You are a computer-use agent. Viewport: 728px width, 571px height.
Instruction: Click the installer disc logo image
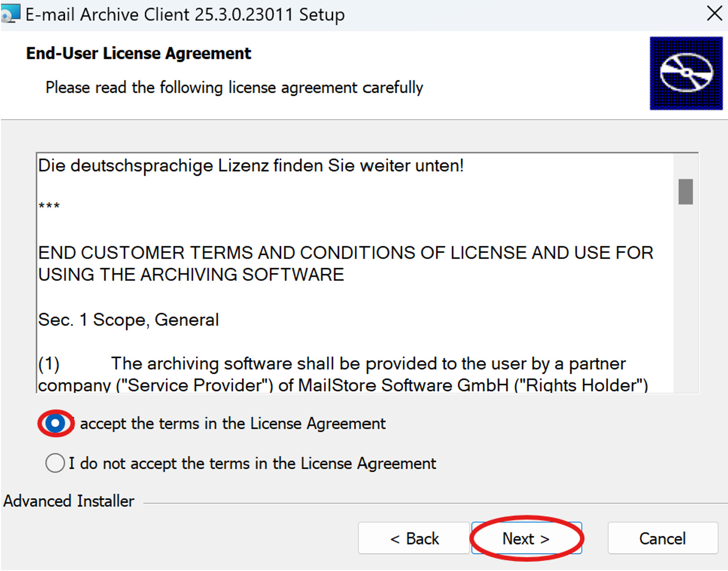pos(686,73)
